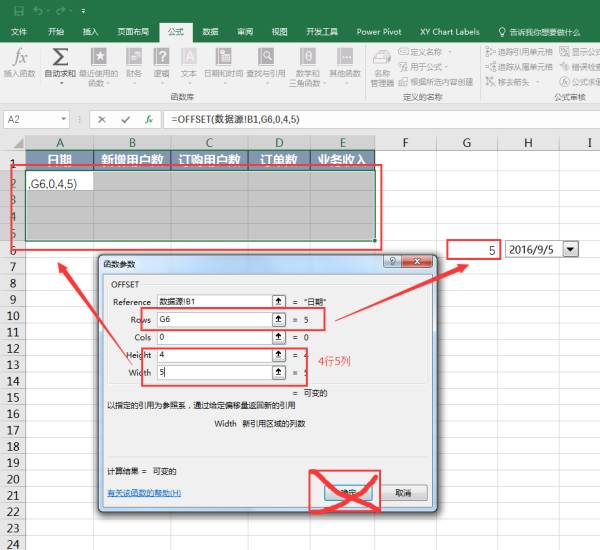This screenshot has height=550, width=600.
Task: Click into the Cols input field
Action: (x=214, y=337)
